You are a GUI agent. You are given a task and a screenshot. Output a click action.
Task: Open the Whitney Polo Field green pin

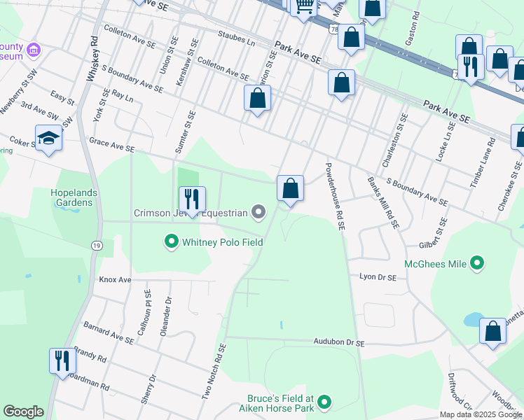tap(171, 242)
